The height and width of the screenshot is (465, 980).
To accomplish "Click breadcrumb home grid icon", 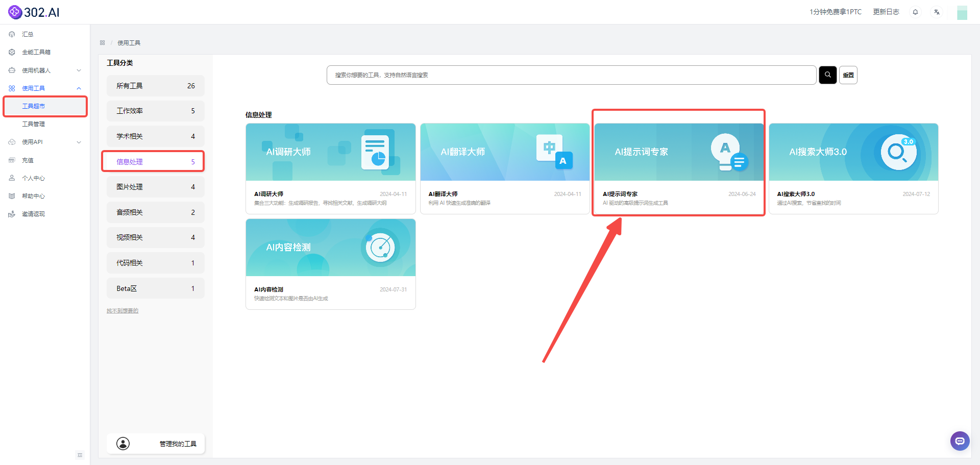I will point(103,43).
